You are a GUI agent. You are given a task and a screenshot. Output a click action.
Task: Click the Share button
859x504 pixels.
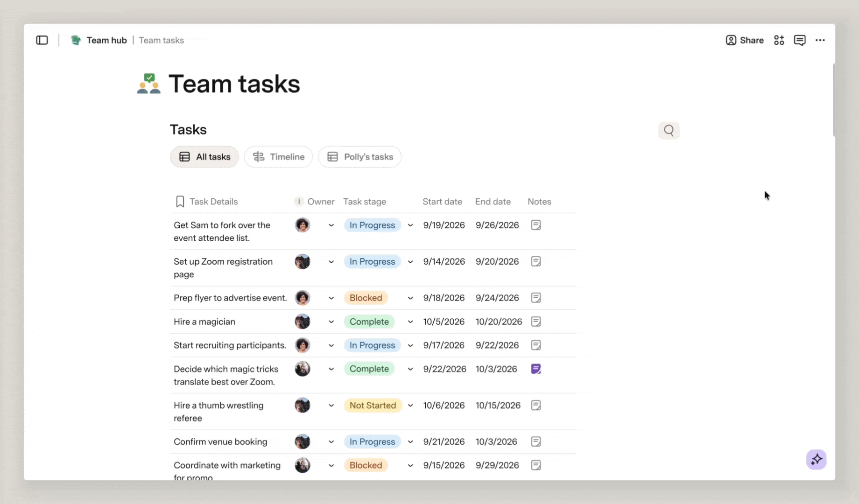745,40
